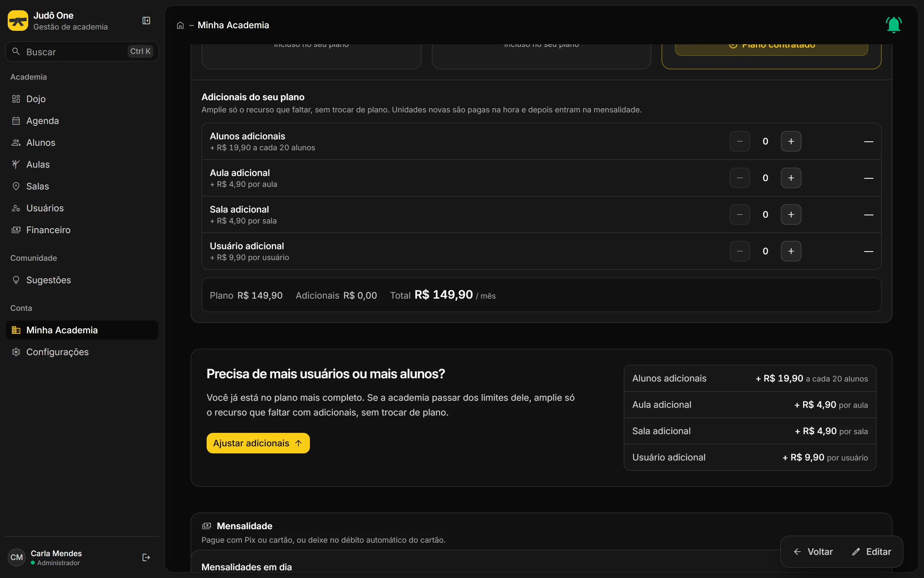Click the Ajustar adicionais button

point(258,443)
